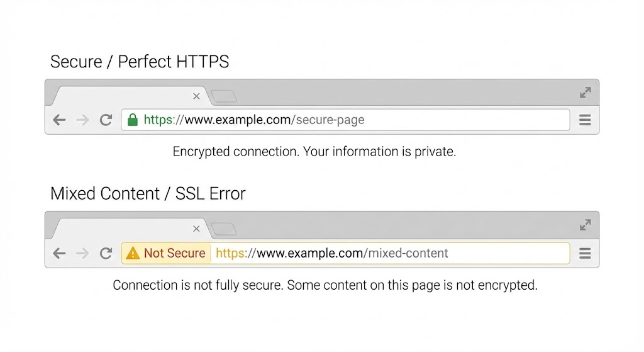Image resolution: width=644 pixels, height=352 pixels.
Task: Reload the secure-page browser window
Action: [x=106, y=120]
